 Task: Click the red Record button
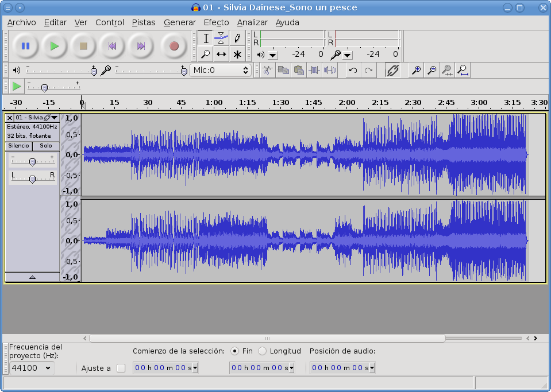coord(174,46)
